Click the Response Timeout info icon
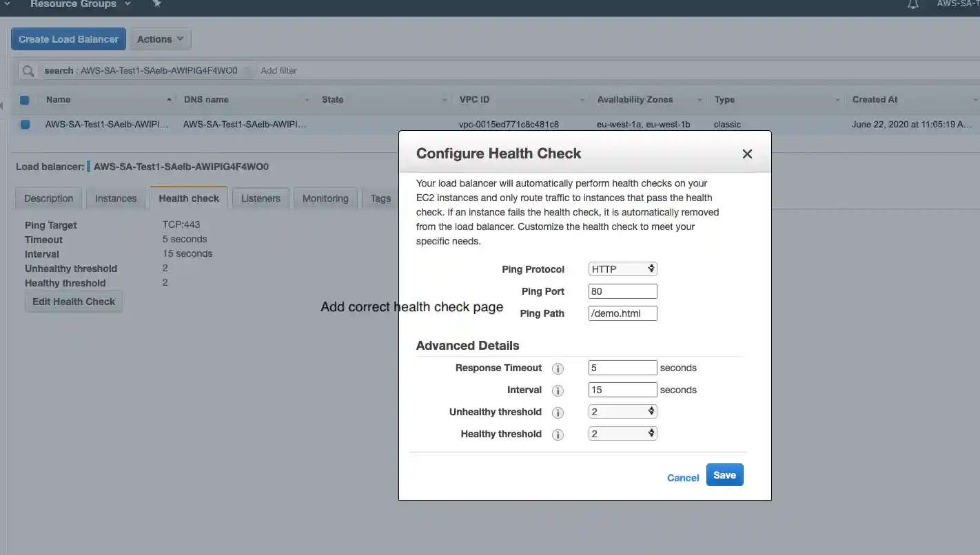The width and height of the screenshot is (980, 555). [558, 368]
